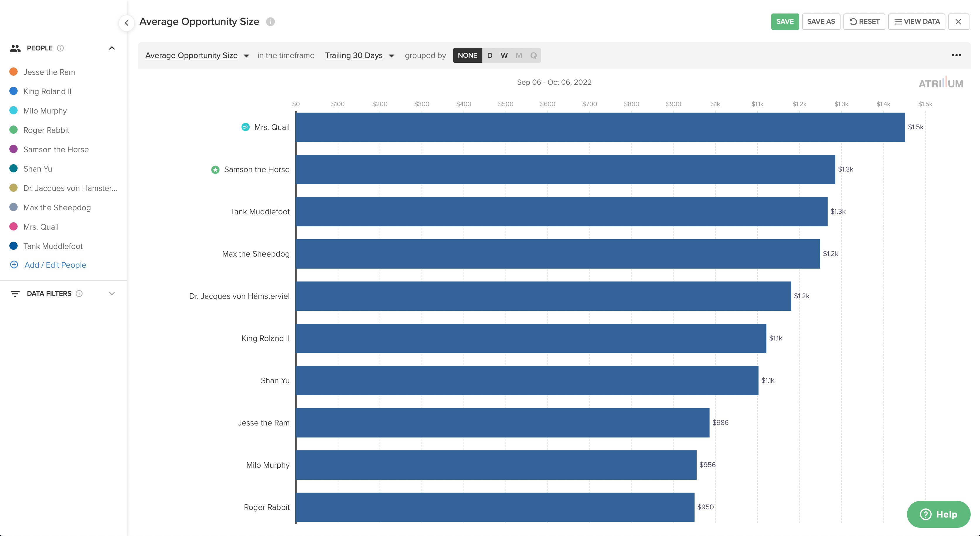The image size is (980, 536).
Task: Select NONE grouping option
Action: click(x=467, y=55)
